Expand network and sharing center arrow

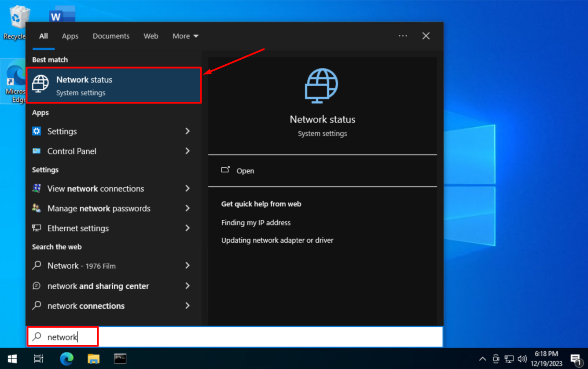pos(187,286)
